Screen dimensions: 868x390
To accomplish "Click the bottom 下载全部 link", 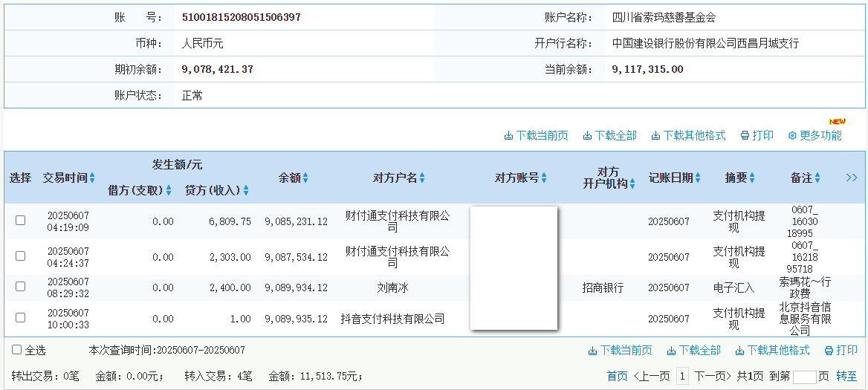I will [x=693, y=350].
